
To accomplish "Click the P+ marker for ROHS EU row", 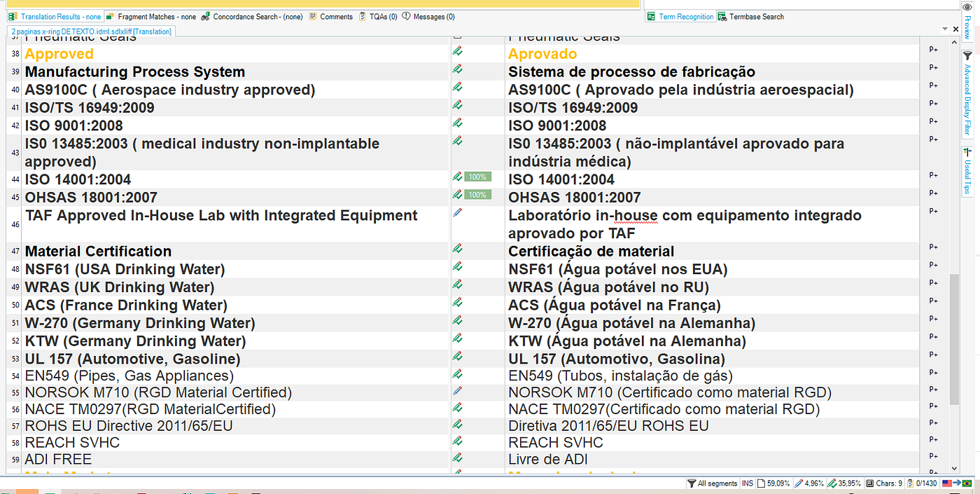I will click(933, 423).
